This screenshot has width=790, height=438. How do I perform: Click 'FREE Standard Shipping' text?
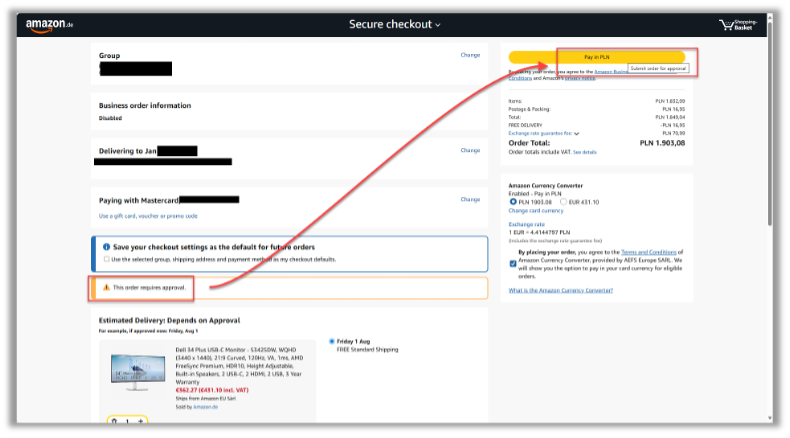point(367,349)
